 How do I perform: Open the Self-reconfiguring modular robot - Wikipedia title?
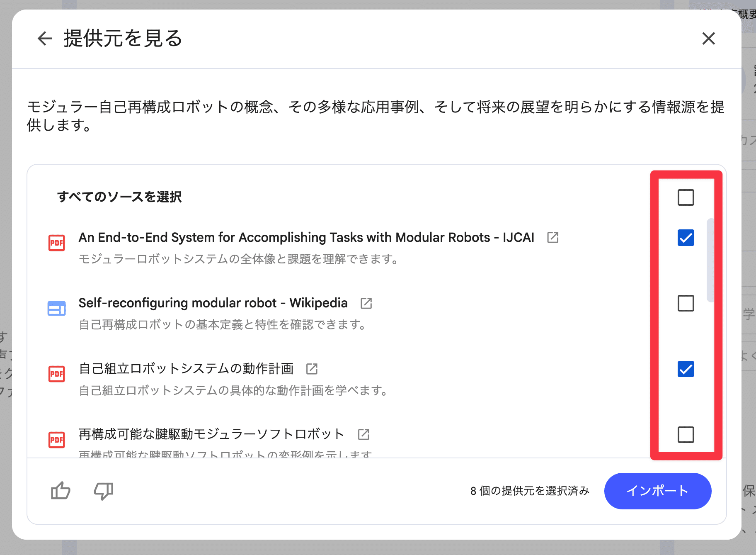click(x=213, y=303)
